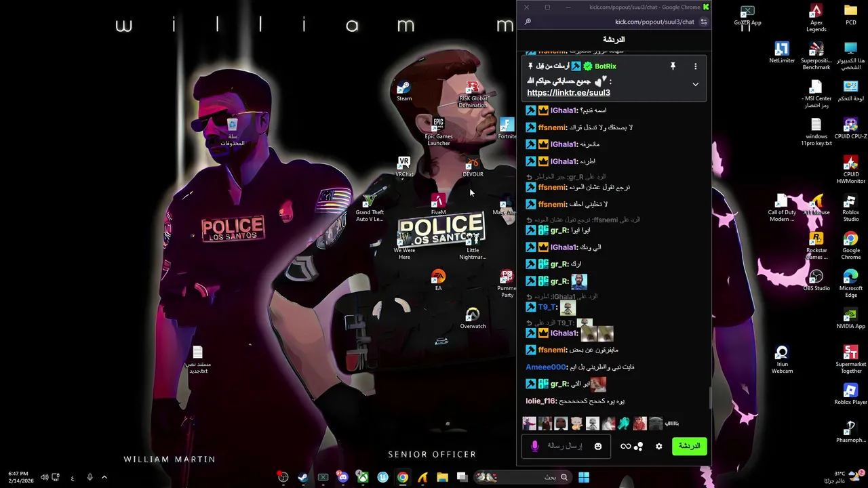Collapse the pinned BotRix message chevron
Viewport: 868px width, 488px height.
695,85
